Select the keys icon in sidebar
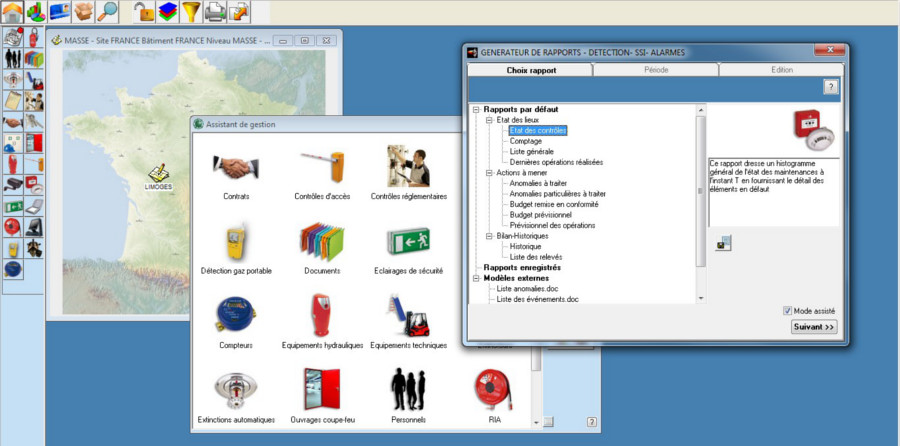 tap(34, 122)
